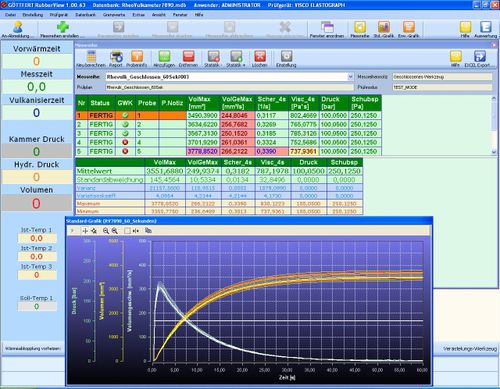Click the Statistik minus icon

(213, 56)
